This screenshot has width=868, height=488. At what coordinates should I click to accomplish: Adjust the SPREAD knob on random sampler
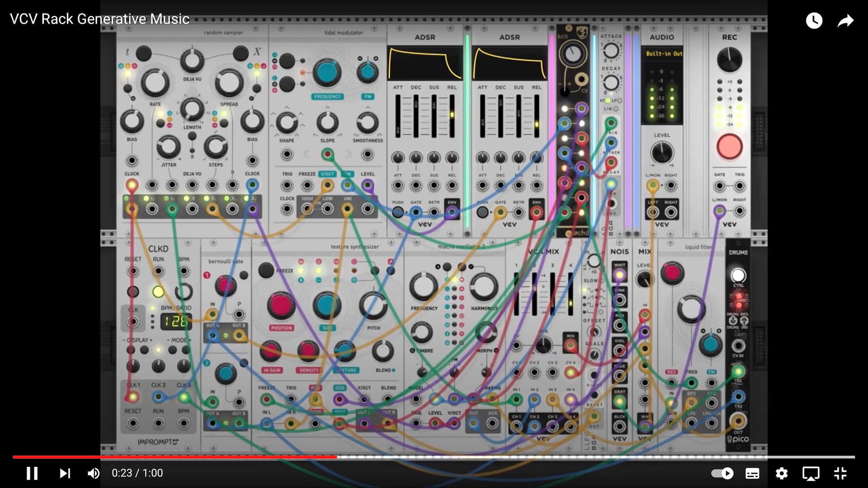pyautogui.click(x=229, y=83)
